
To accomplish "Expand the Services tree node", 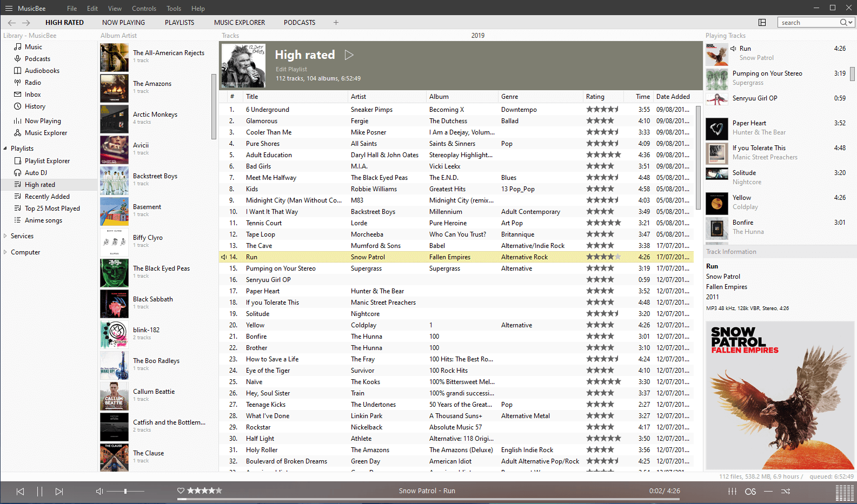I will click(5, 236).
